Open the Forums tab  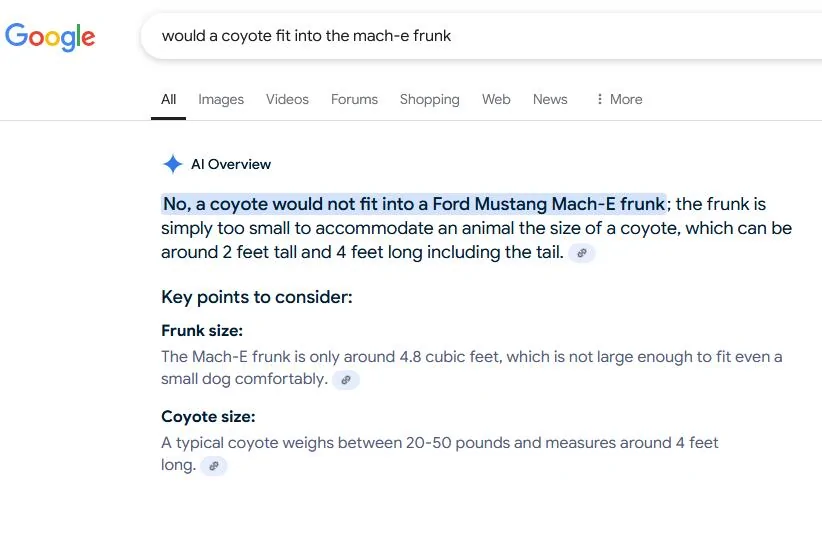[354, 99]
